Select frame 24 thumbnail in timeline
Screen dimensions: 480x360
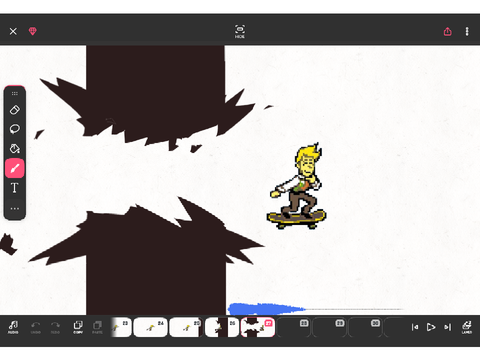[150, 327]
